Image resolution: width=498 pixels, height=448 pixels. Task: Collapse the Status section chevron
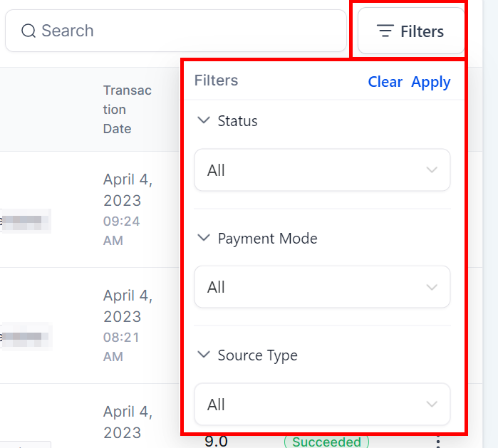pos(204,120)
